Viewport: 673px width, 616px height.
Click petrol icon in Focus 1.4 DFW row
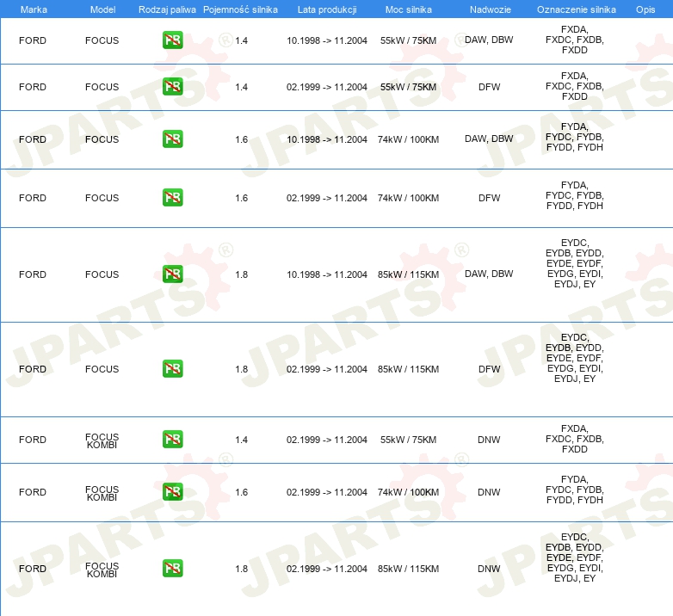[x=172, y=87]
